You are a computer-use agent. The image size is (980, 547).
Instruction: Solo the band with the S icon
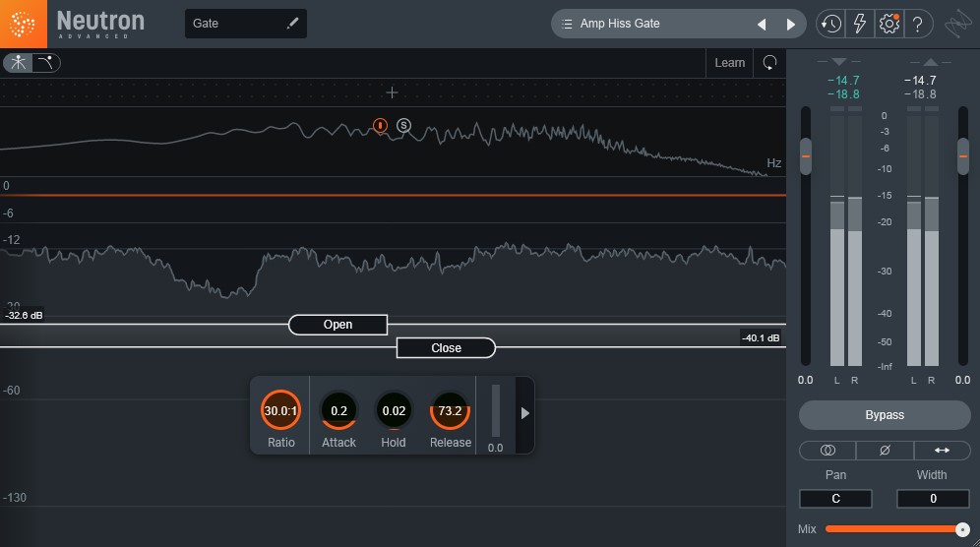pos(403,125)
